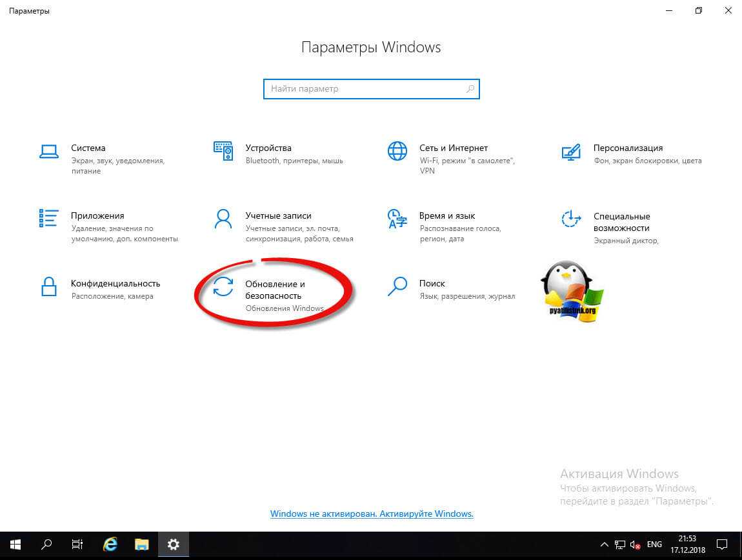Click the Учетные записи person icon
The image size is (742, 560).
(x=223, y=219)
